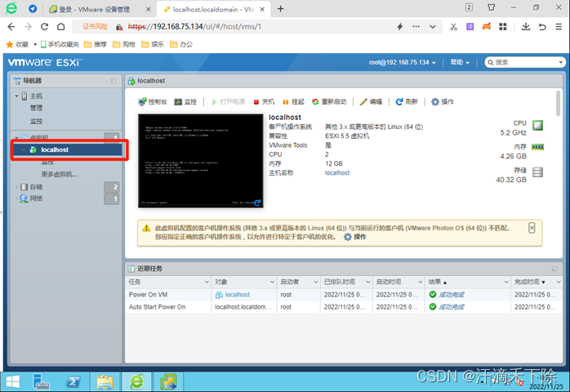This screenshot has height=392, width=570.
Task: Select localhost VM in navigator tree
Action: point(68,149)
